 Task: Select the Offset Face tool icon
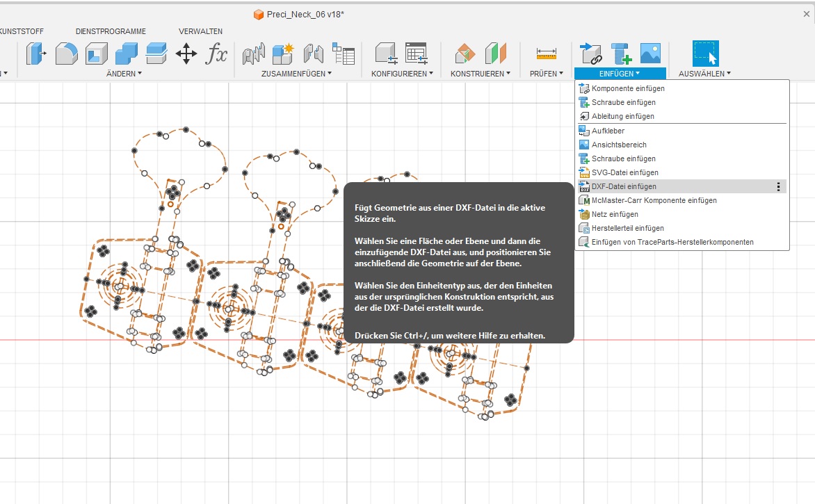[x=156, y=54]
